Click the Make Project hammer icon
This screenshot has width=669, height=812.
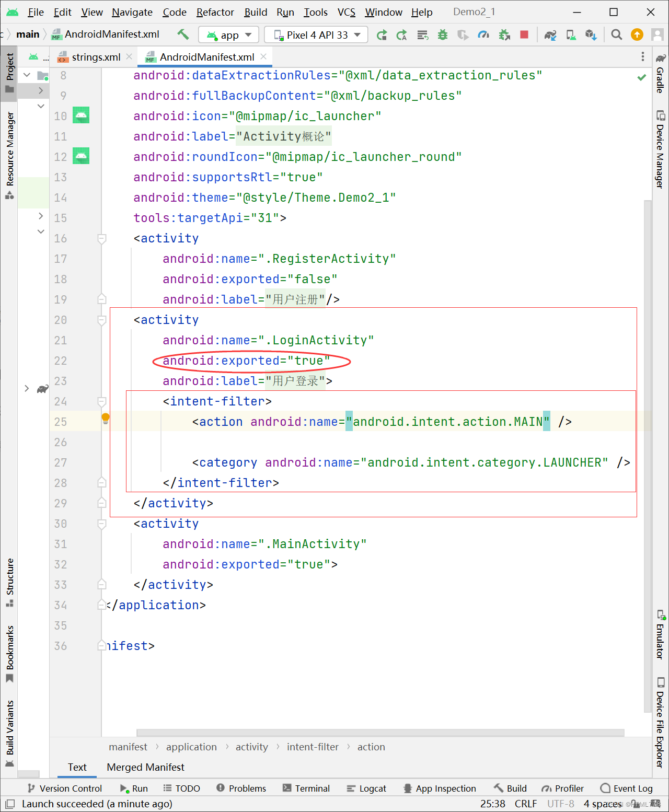tap(183, 34)
